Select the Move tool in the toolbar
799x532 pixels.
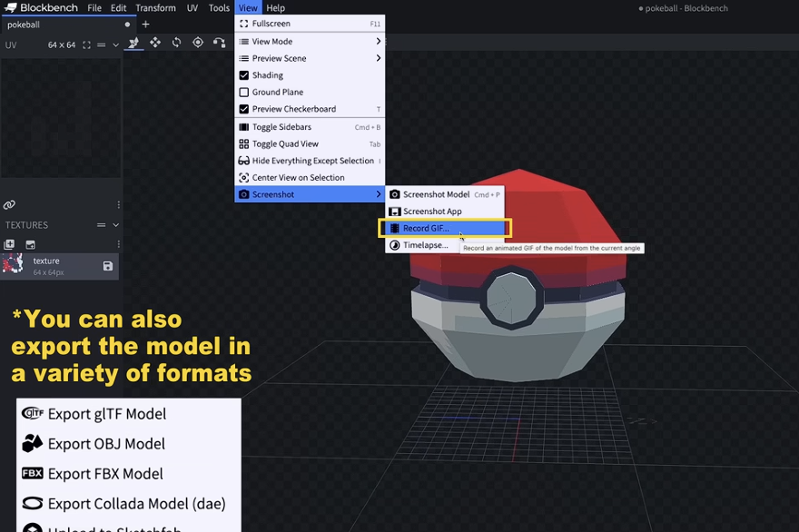133,43
